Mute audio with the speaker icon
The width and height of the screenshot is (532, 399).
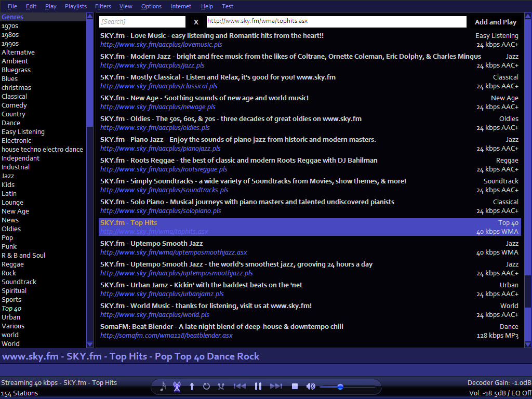(x=311, y=386)
